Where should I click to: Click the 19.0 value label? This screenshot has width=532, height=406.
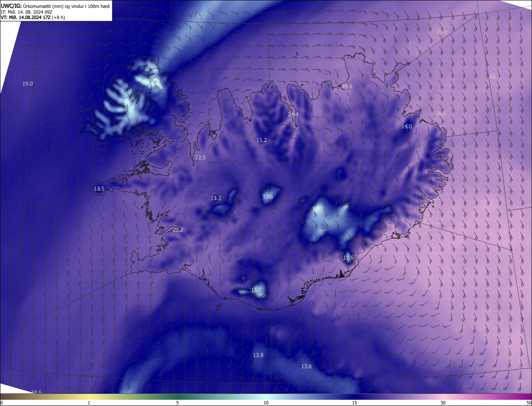27,84
